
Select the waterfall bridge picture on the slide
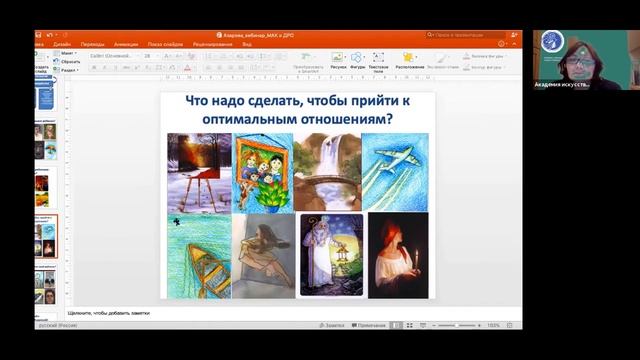tap(327, 172)
